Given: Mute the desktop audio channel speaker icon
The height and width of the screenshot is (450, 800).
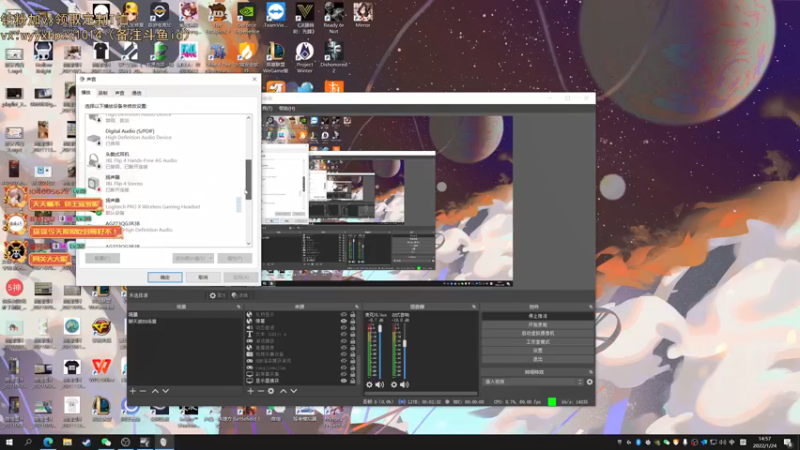Looking at the screenshot, I should pos(405,385).
